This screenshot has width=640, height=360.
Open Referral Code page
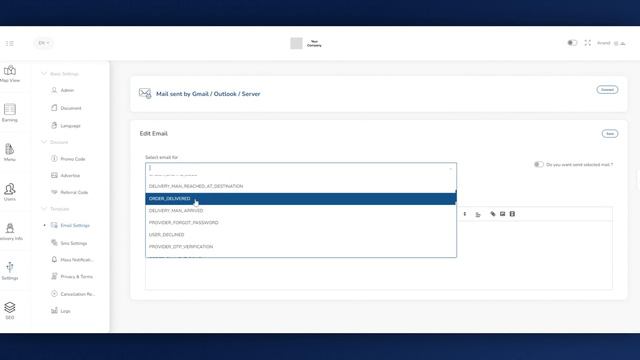pyautogui.click(x=69, y=192)
